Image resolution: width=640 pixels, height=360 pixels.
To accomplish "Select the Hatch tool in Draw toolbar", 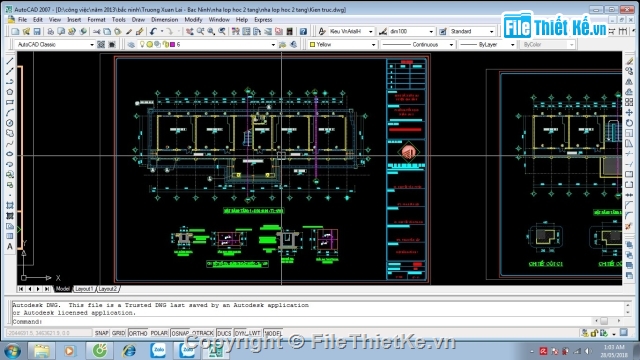I will pos(10,205).
